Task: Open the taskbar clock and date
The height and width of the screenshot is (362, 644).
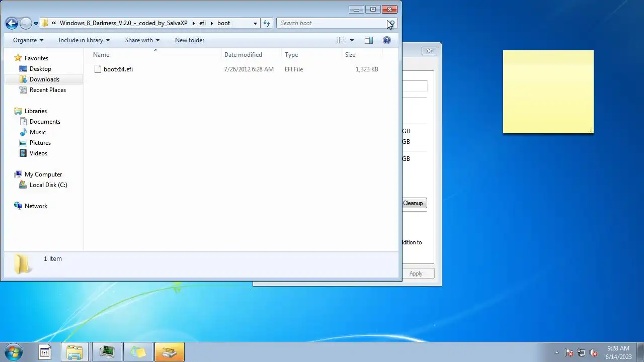Action: pyautogui.click(x=618, y=352)
